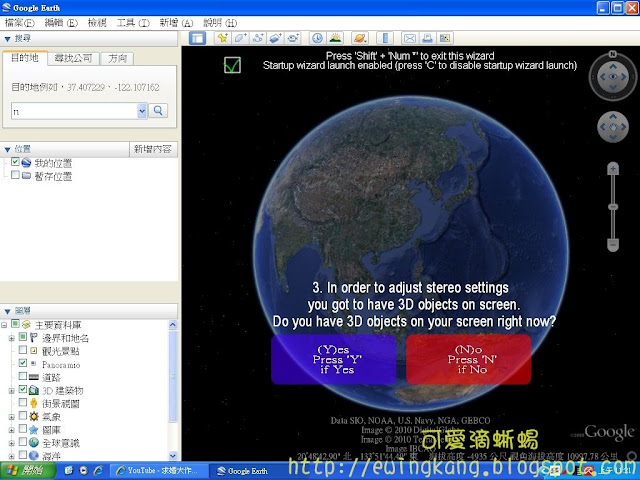Viewport: 640px width, 480px height.
Task: Collapse the 主要資料庫 tree node
Action: click(4, 325)
